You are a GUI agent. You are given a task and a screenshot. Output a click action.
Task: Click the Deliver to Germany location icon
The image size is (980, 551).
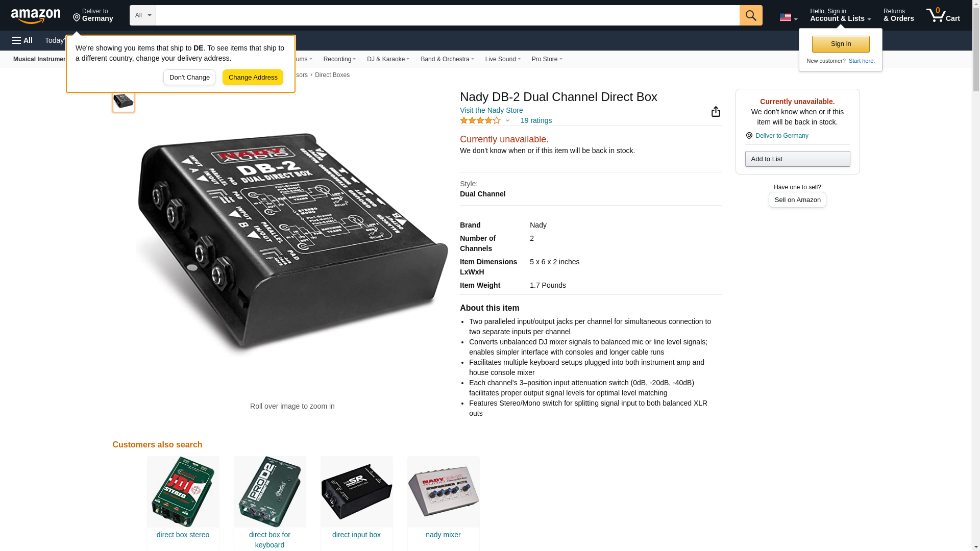(749, 136)
